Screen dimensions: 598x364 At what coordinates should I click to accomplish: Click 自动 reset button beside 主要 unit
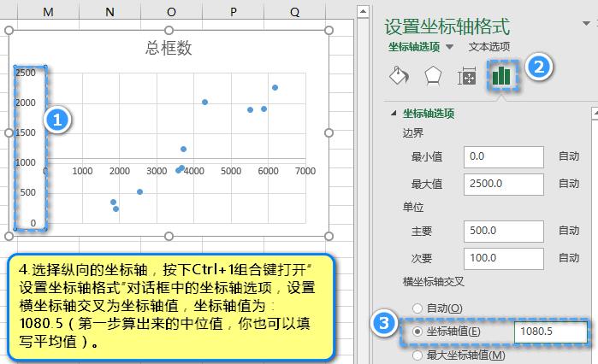click(568, 231)
